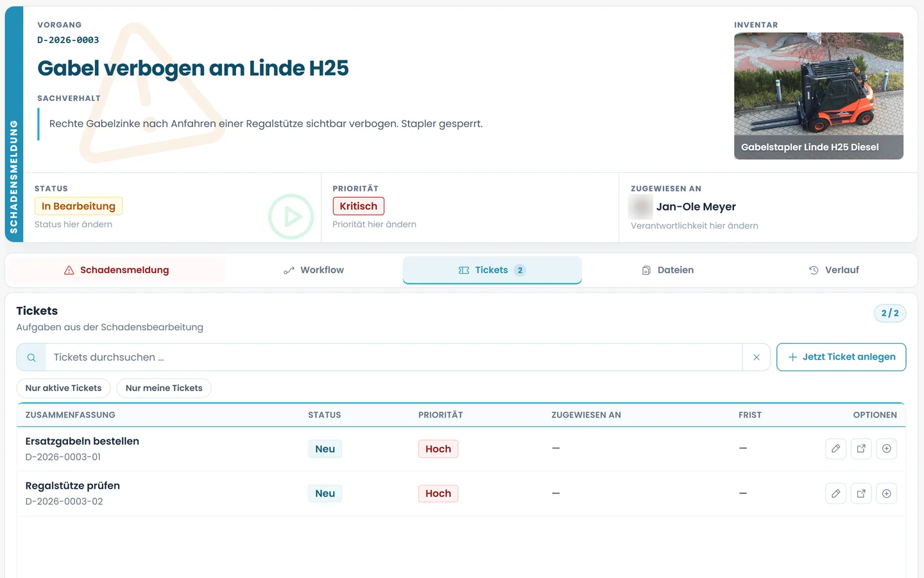The width and height of the screenshot is (924, 578).
Task: Click Jetzt Ticket anlegen button
Action: click(x=841, y=357)
